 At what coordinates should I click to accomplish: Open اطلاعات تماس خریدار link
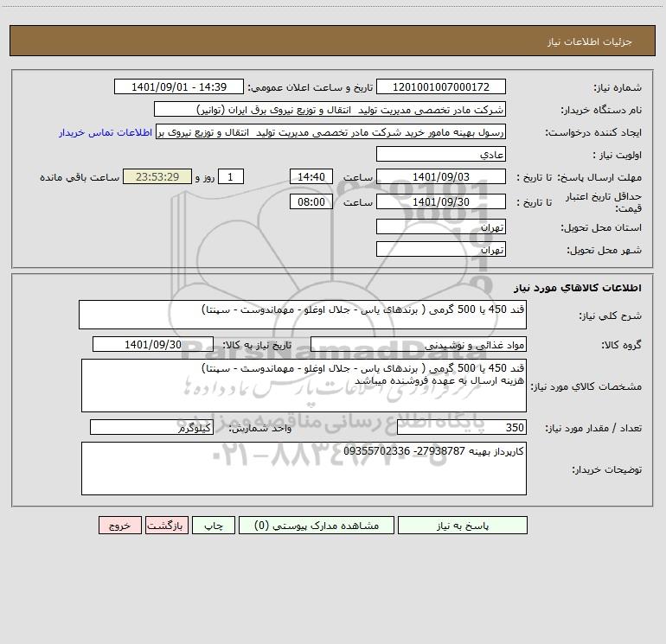[x=106, y=132]
